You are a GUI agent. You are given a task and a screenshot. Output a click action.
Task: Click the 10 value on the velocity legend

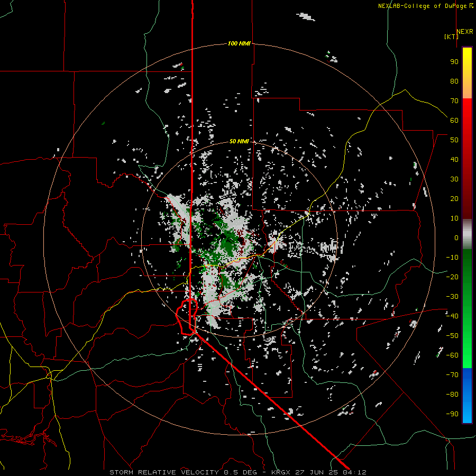(454, 218)
